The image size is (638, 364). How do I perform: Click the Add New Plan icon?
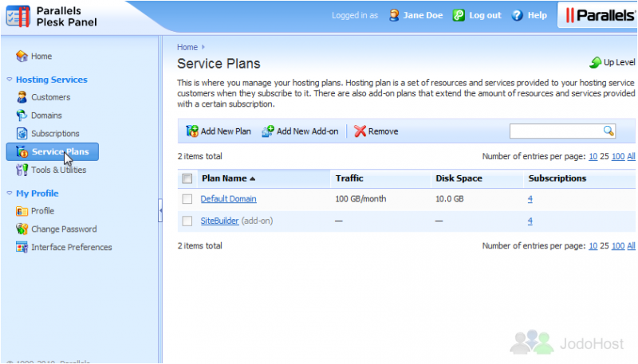tap(192, 131)
